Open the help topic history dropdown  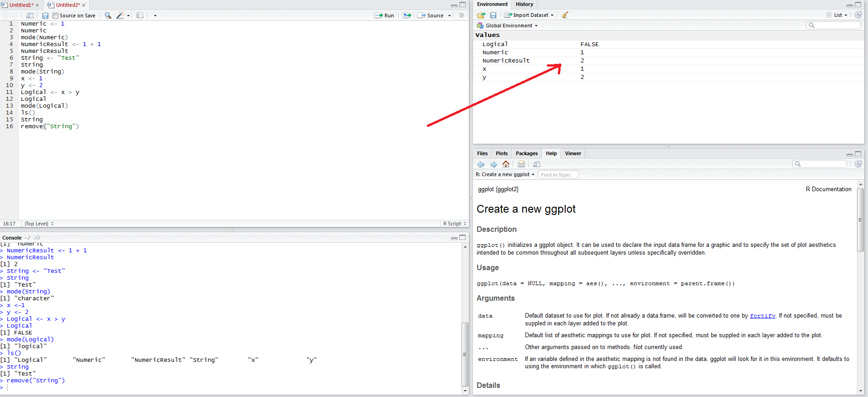click(505, 174)
